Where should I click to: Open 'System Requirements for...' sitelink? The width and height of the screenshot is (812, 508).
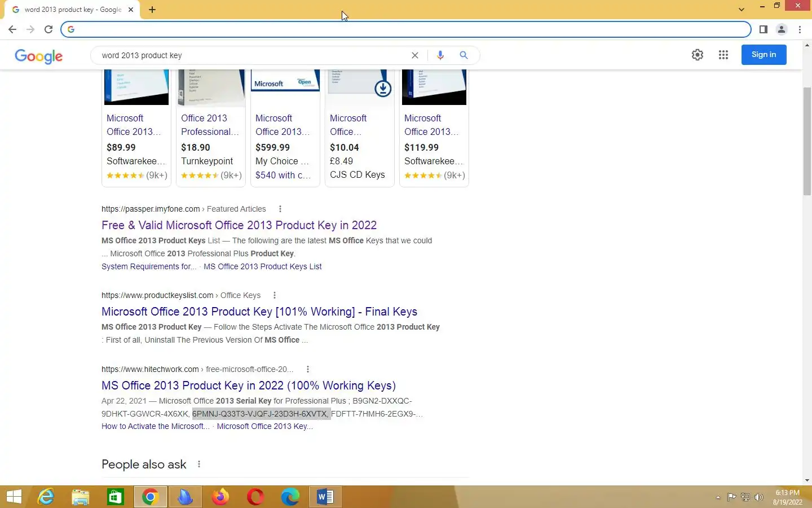pyautogui.click(x=149, y=266)
